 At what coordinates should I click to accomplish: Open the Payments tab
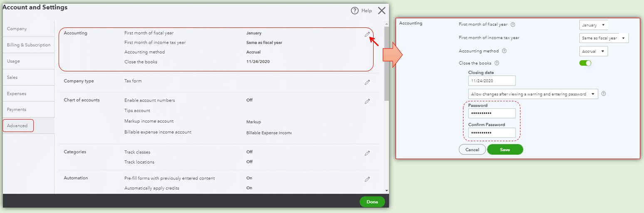(28, 110)
